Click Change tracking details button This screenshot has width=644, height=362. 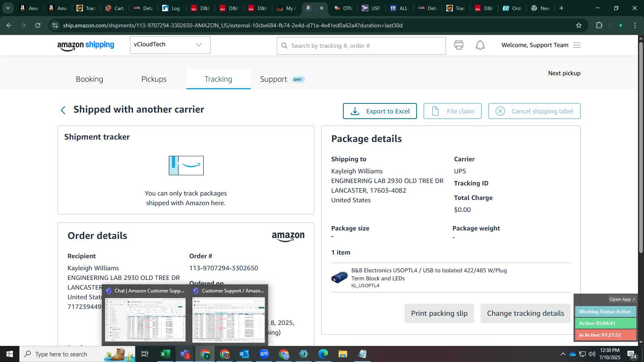[x=525, y=313]
